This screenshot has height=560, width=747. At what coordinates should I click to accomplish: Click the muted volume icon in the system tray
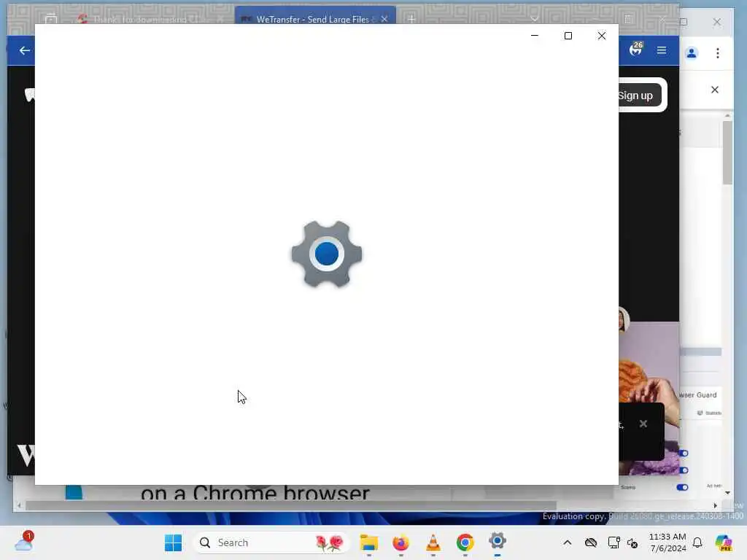pos(632,542)
